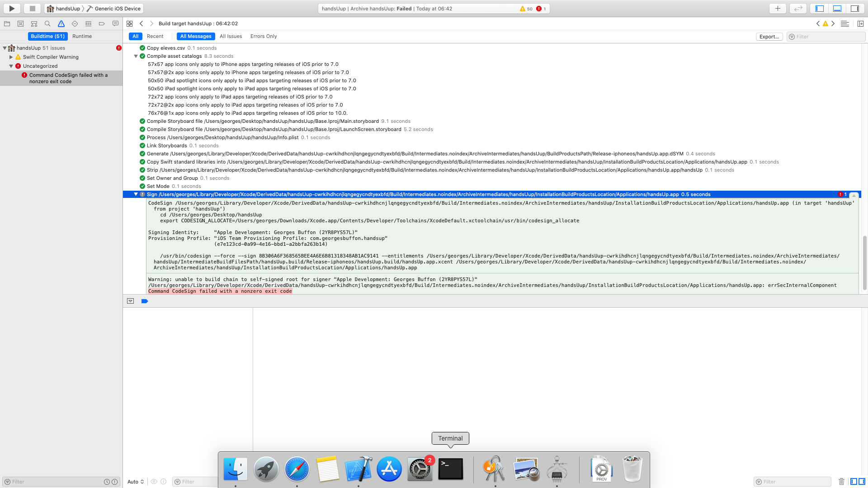Collapse the Compile asset catalogs step
The image size is (868, 488).
[136, 56]
